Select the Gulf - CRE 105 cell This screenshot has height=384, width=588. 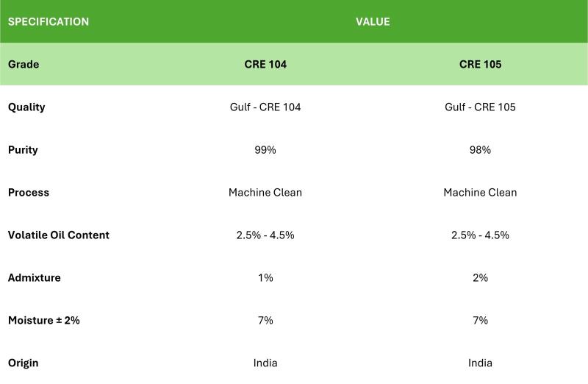[x=481, y=107]
